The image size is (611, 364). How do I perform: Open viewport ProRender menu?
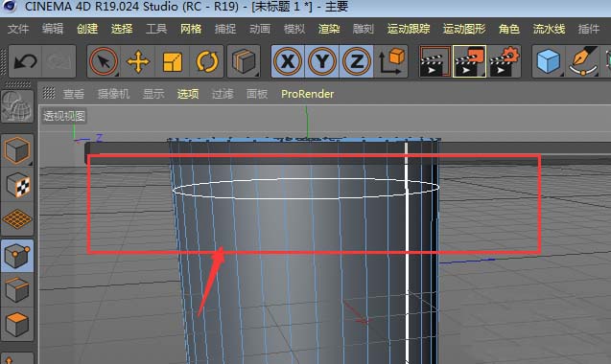point(308,94)
